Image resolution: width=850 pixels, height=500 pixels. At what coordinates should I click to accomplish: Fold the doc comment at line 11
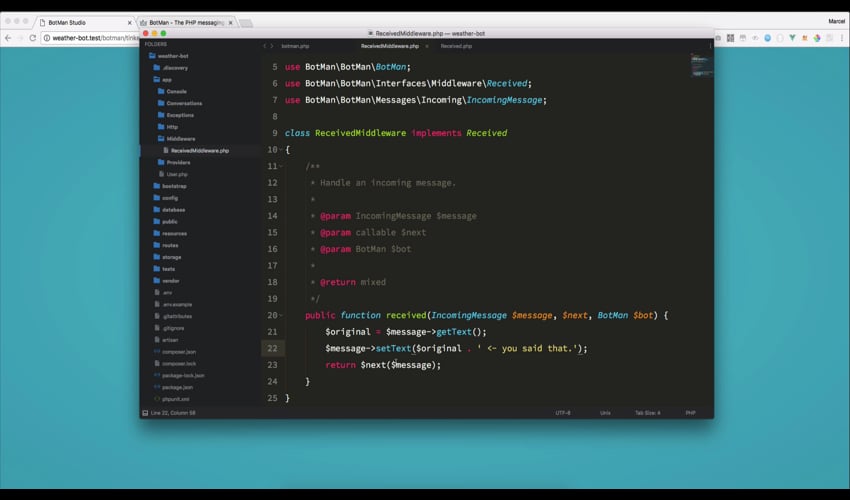tap(281, 166)
